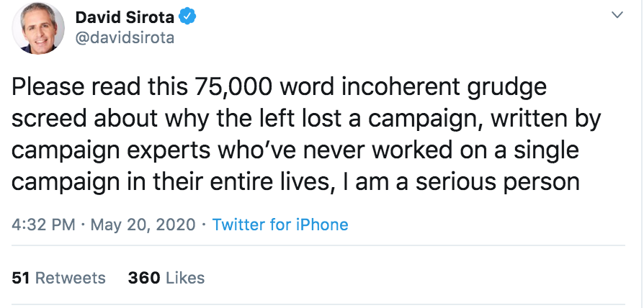Click the 4:32 PM timestamp
Viewport: 644px width, 308px height.
click(x=44, y=225)
